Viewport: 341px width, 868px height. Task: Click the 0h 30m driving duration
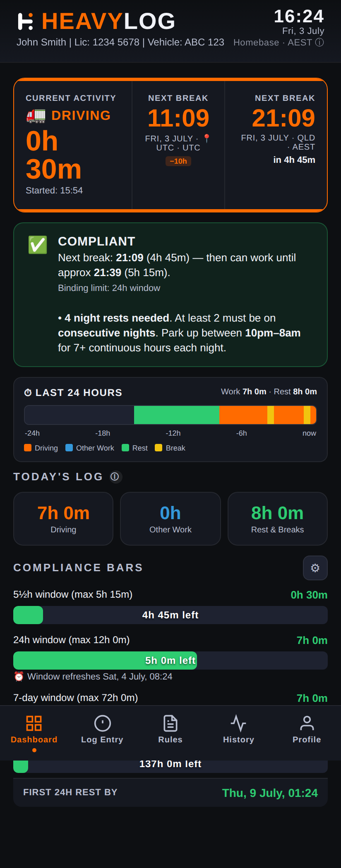[x=54, y=155]
